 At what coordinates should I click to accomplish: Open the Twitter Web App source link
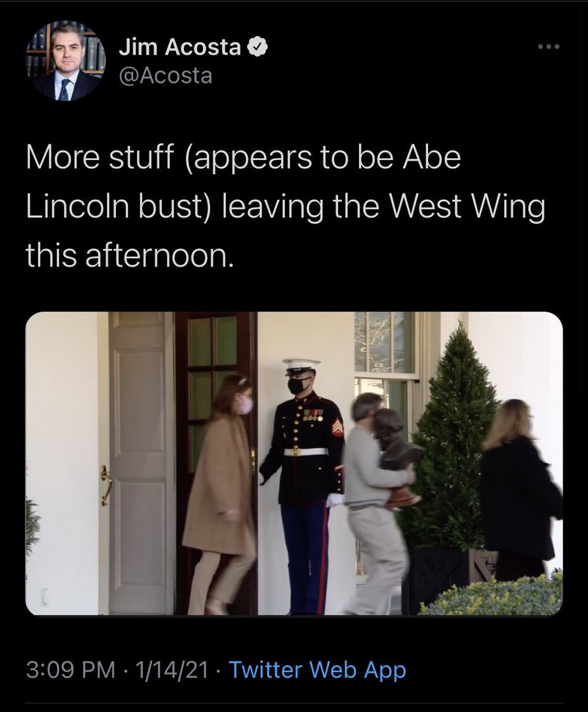click(317, 669)
